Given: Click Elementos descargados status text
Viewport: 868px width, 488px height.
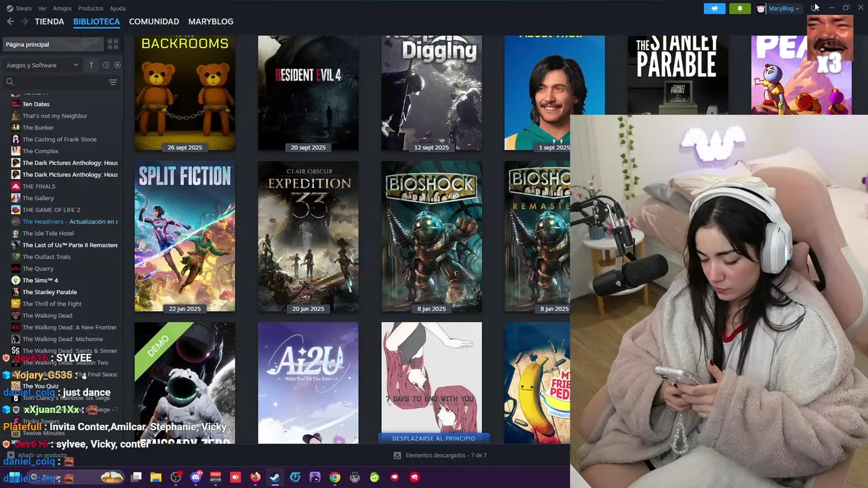Looking at the screenshot, I should click(x=446, y=455).
